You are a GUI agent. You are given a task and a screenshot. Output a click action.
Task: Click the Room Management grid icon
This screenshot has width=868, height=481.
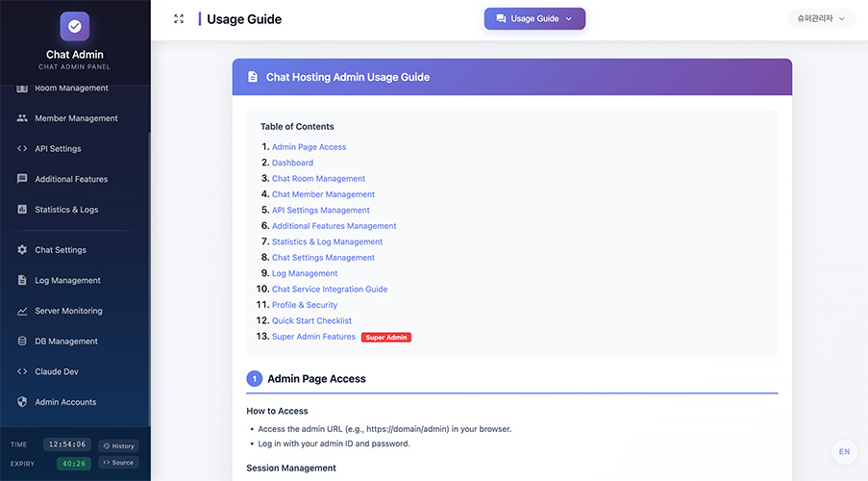tap(22, 89)
